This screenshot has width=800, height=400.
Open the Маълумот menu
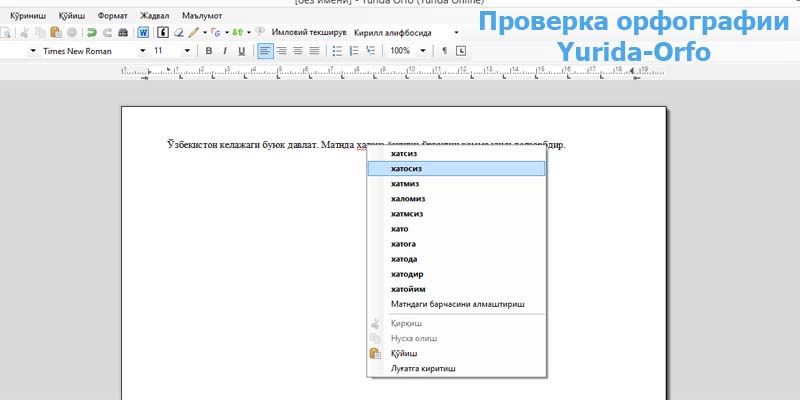point(202,16)
